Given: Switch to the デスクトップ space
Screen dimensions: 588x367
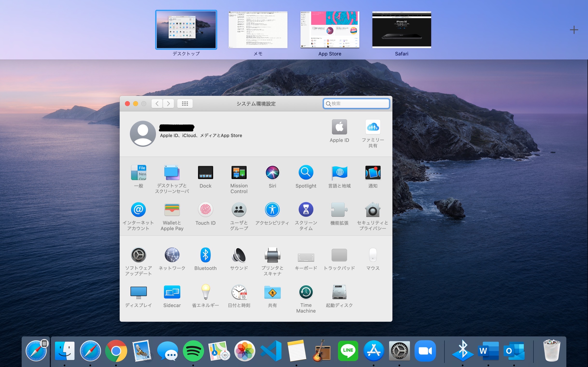Looking at the screenshot, I should [186, 30].
